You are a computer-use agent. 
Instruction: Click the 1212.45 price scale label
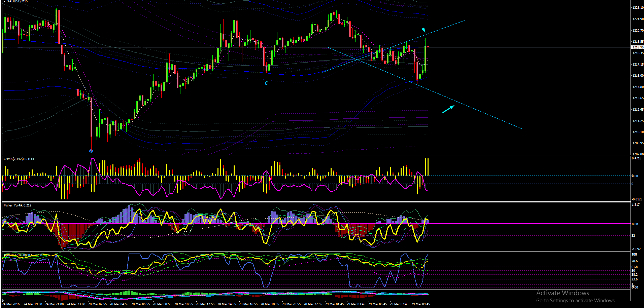[638, 110]
